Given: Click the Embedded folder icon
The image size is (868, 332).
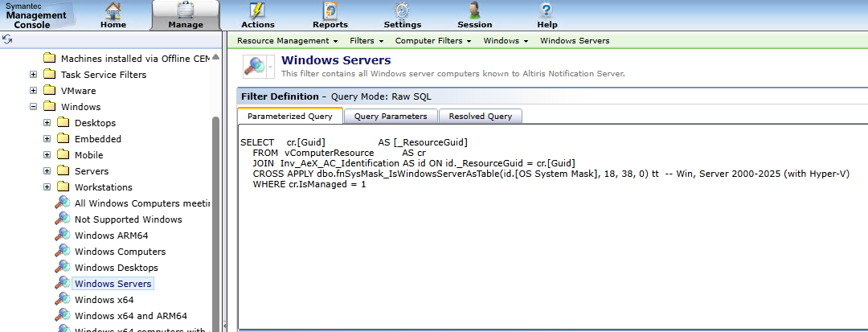Looking at the screenshot, I should (x=63, y=138).
